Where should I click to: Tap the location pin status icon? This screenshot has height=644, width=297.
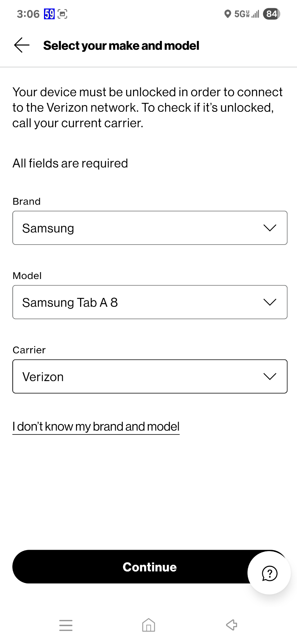228,14
